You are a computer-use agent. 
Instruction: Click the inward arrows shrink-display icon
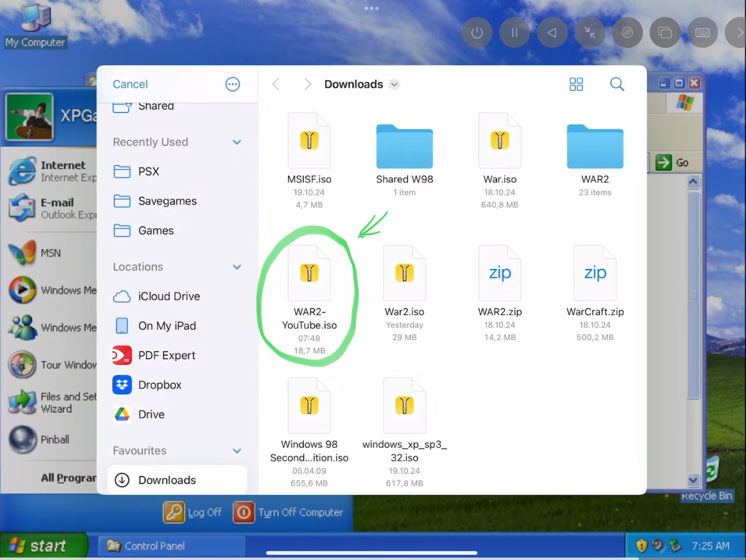tap(590, 33)
